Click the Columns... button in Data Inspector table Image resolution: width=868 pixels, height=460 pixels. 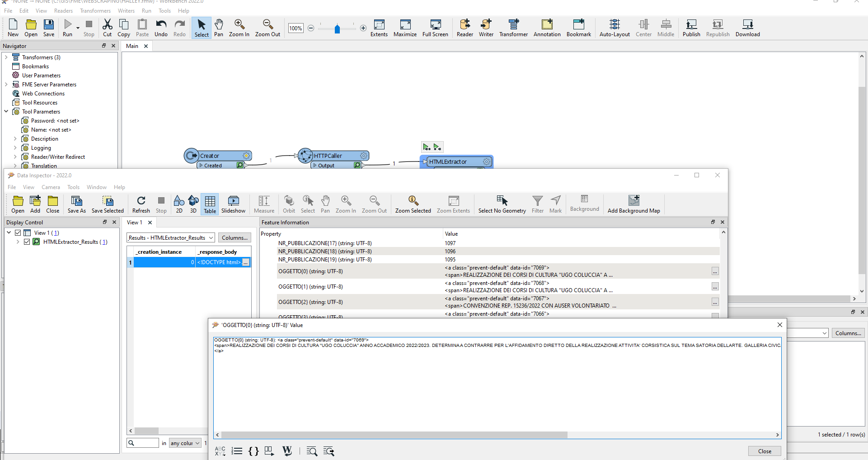click(x=235, y=237)
